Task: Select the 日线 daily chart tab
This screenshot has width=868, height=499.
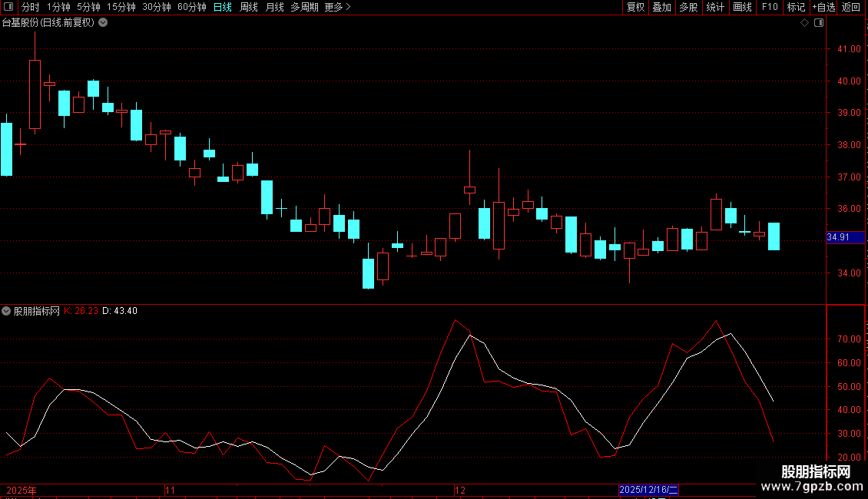Action: (x=223, y=7)
